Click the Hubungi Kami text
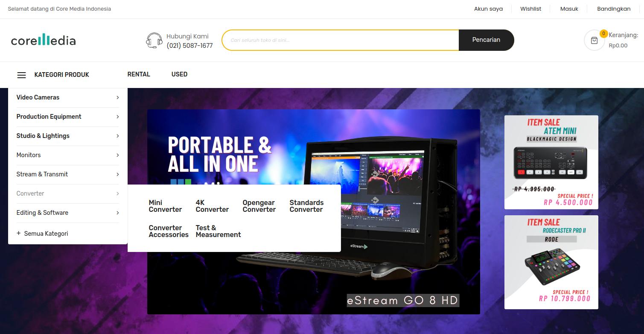 187,36
